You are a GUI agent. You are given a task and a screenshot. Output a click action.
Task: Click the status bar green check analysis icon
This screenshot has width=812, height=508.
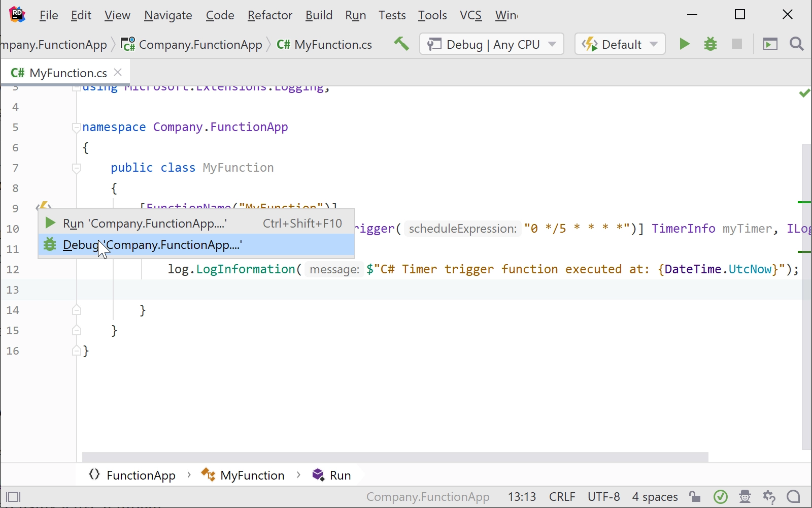tap(721, 497)
